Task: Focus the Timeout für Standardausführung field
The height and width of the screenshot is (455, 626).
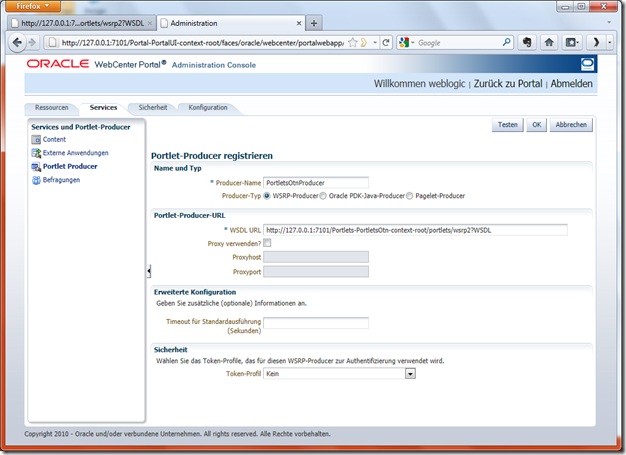Action: (316, 323)
